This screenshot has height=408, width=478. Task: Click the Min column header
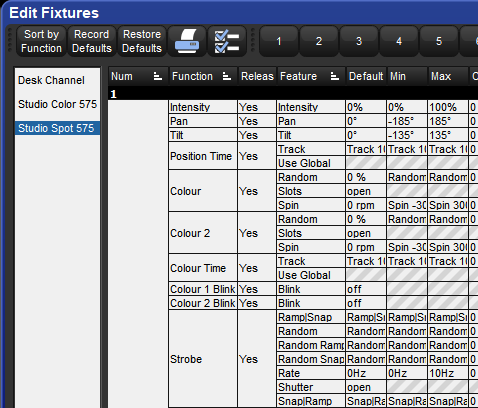pos(407,77)
